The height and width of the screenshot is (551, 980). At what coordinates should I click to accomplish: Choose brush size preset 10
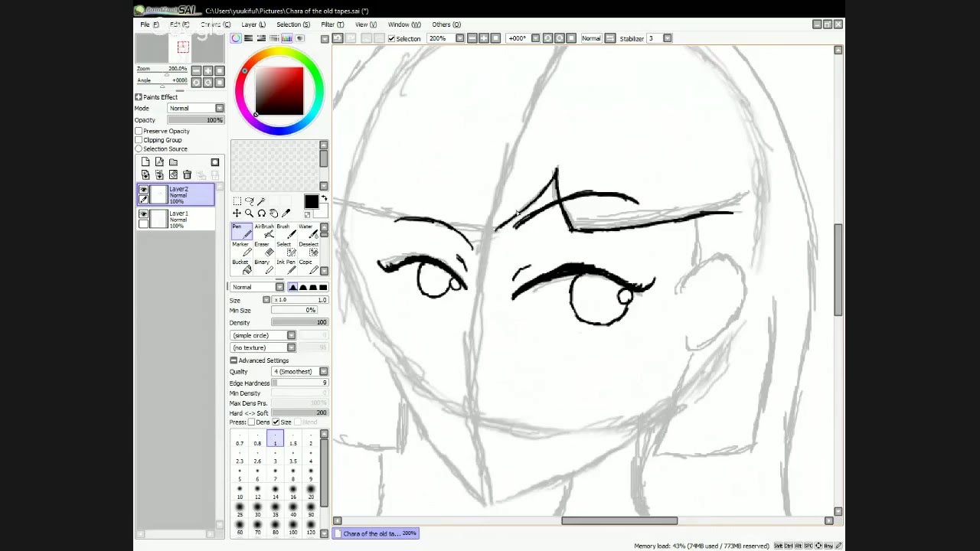point(240,492)
